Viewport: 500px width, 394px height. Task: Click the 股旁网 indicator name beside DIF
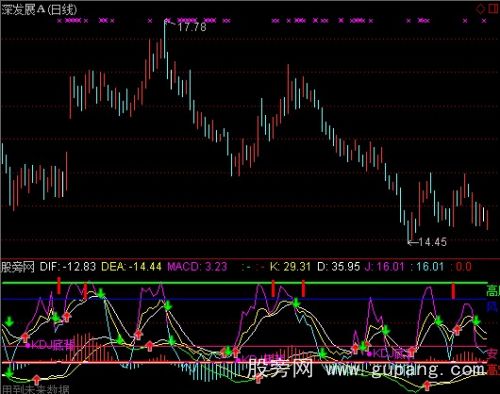tap(18, 267)
